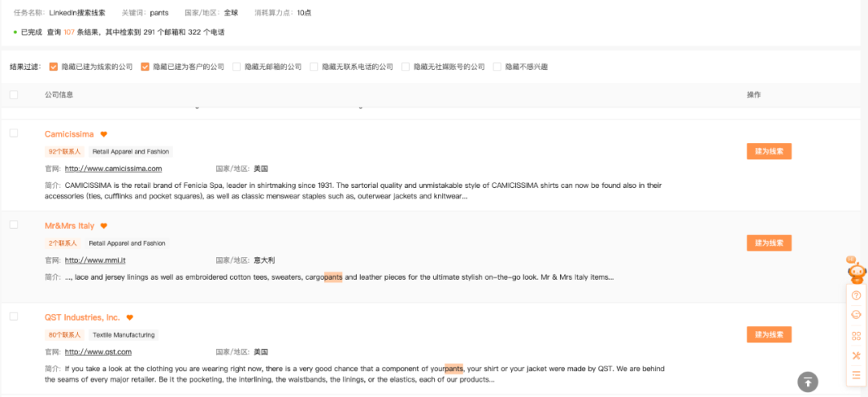Enable 隐藏无邮箱的公司 filter

pos(236,67)
